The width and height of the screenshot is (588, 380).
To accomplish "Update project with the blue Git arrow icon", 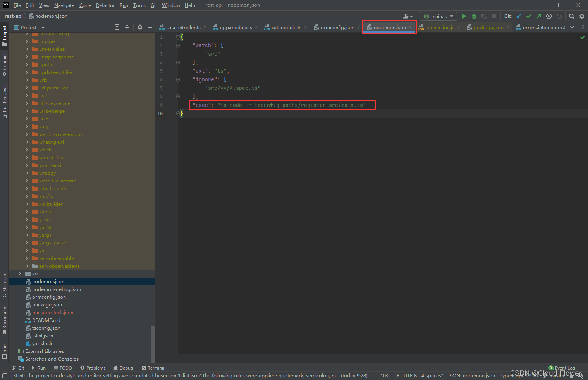I will 518,16.
